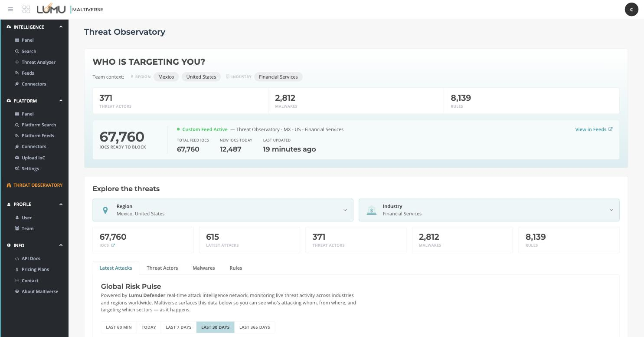
Task: Click the API Docs code icon
Action: pos(17,258)
